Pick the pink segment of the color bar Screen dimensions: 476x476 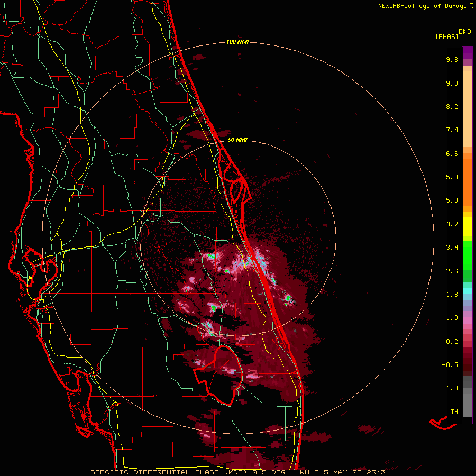tap(467, 321)
